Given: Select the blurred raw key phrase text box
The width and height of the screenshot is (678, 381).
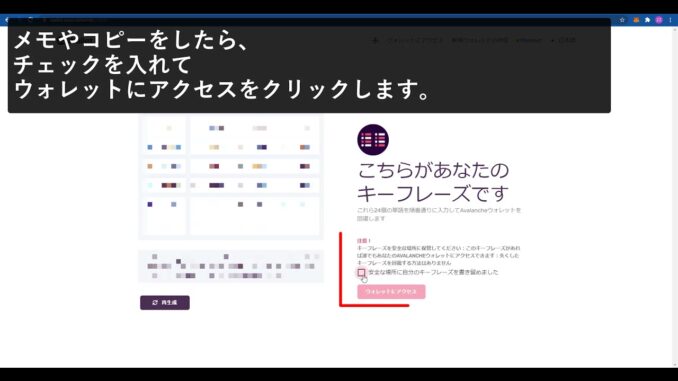Looking at the screenshot, I should pyautogui.click(x=230, y=266).
